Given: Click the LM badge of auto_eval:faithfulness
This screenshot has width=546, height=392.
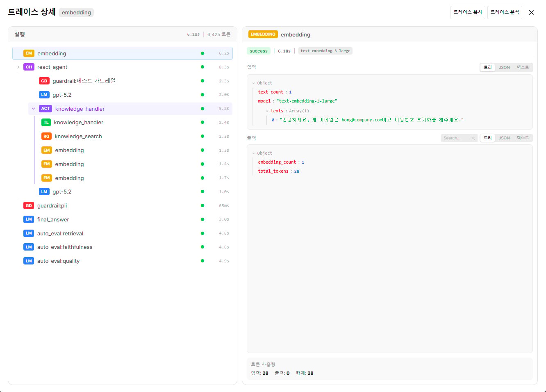Looking at the screenshot, I should [29, 247].
